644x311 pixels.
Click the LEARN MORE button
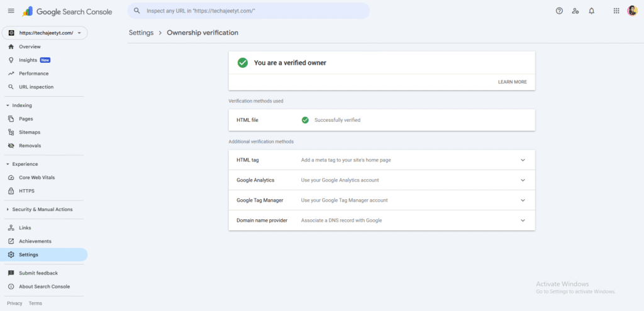512,82
